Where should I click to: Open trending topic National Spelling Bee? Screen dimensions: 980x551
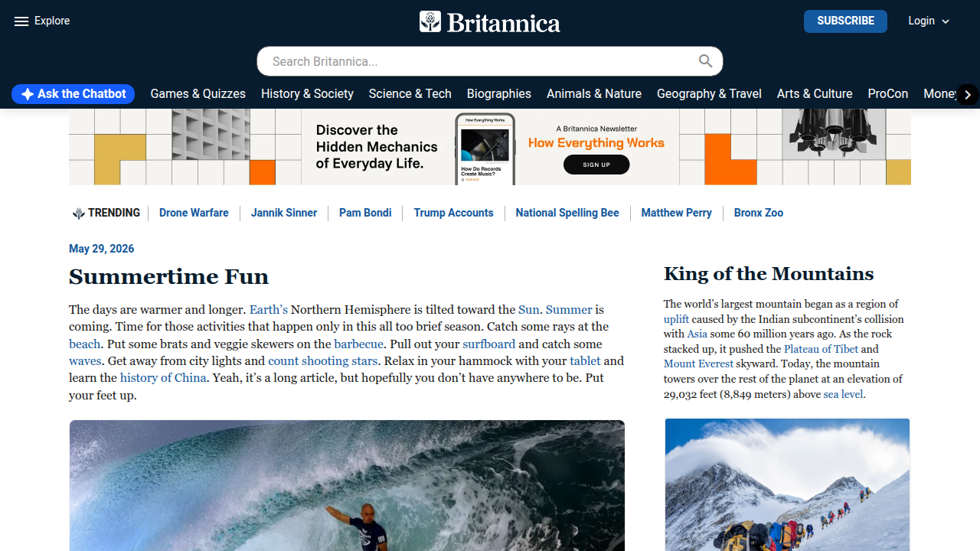(567, 213)
